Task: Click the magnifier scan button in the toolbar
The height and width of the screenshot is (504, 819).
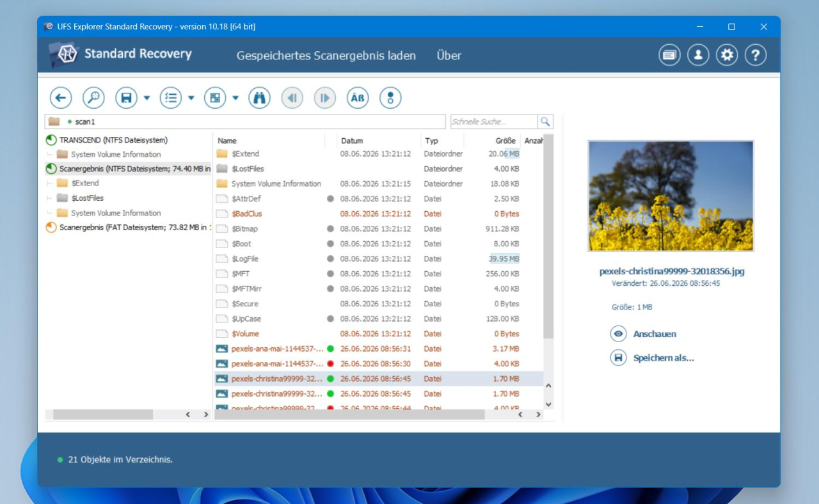Action: pos(94,98)
